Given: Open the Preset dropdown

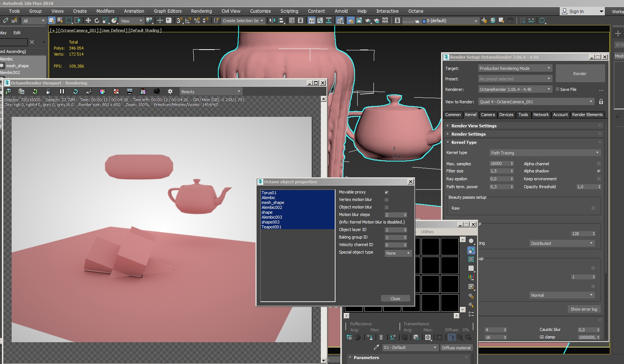Looking at the screenshot, I should pos(515,79).
